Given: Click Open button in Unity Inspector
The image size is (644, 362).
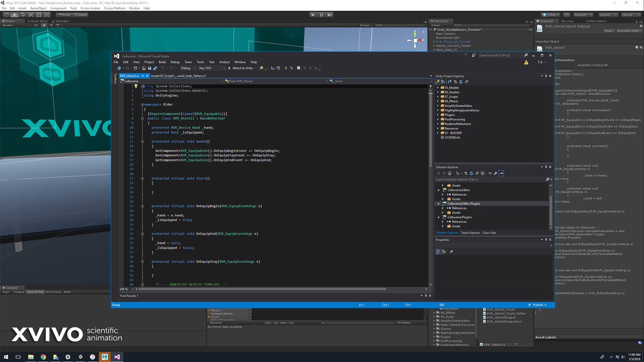Looking at the screenshot, I should [609, 31].
